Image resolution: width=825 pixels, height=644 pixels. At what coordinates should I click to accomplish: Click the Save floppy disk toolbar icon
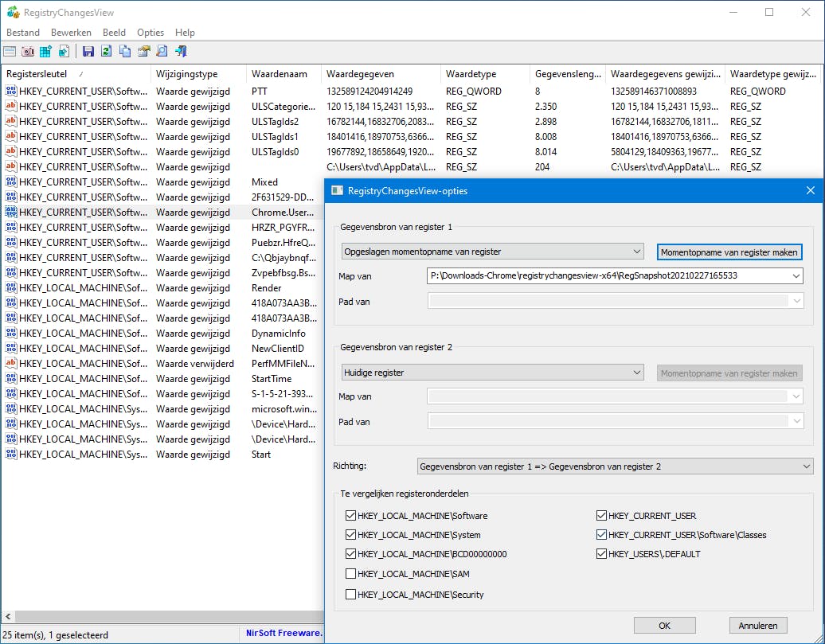tap(88, 52)
